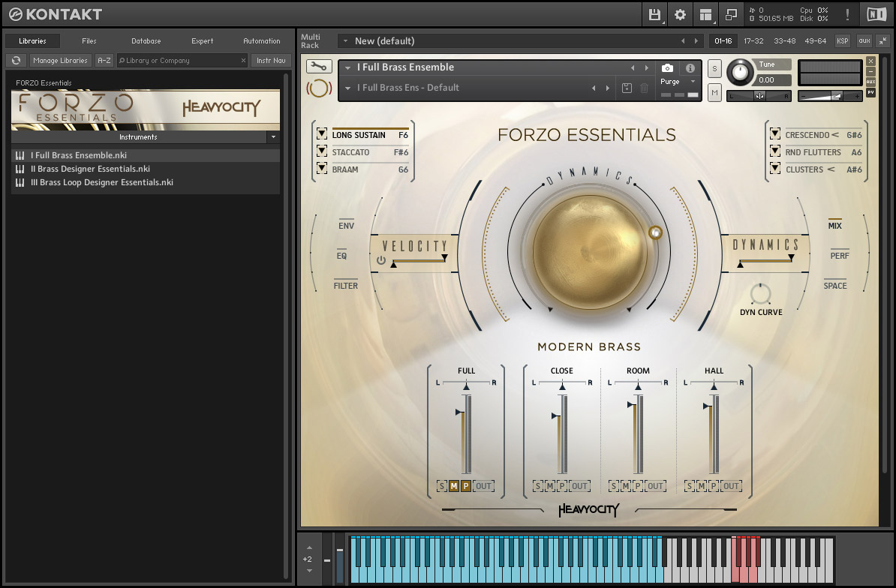Click the wrench edit instrument icon
This screenshot has height=588, width=896.
pyautogui.click(x=319, y=67)
